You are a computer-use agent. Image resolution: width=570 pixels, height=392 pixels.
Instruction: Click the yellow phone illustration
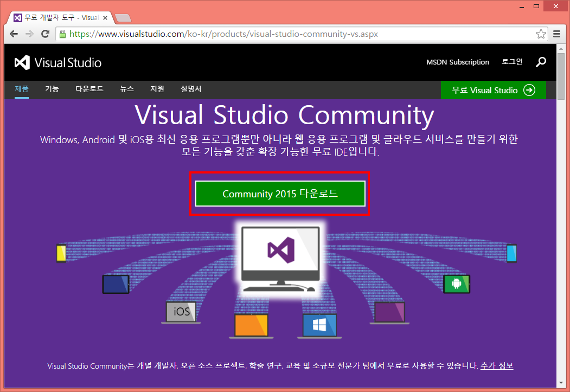[x=61, y=253]
